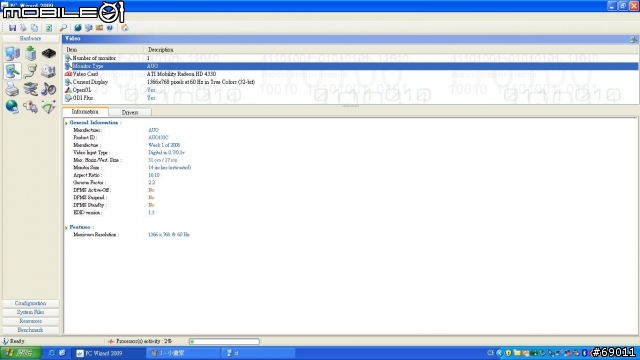Click the Item column header

tap(104, 50)
